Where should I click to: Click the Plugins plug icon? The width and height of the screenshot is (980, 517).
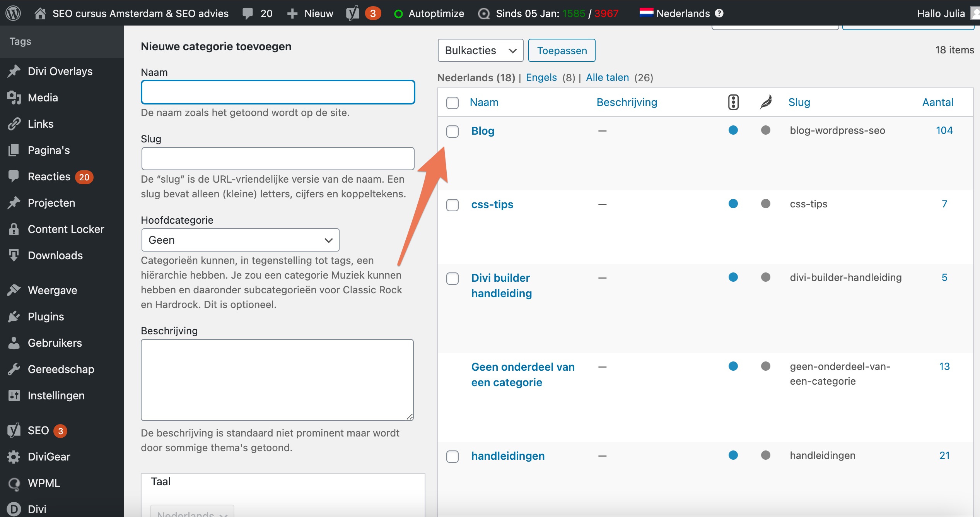(14, 317)
